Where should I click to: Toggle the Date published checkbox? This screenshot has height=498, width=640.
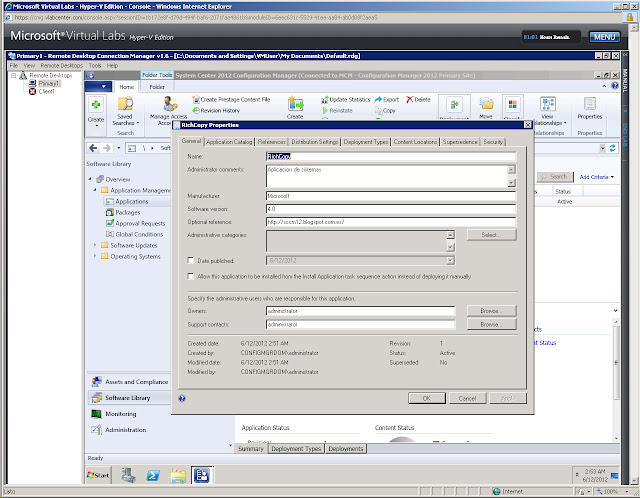point(190,260)
